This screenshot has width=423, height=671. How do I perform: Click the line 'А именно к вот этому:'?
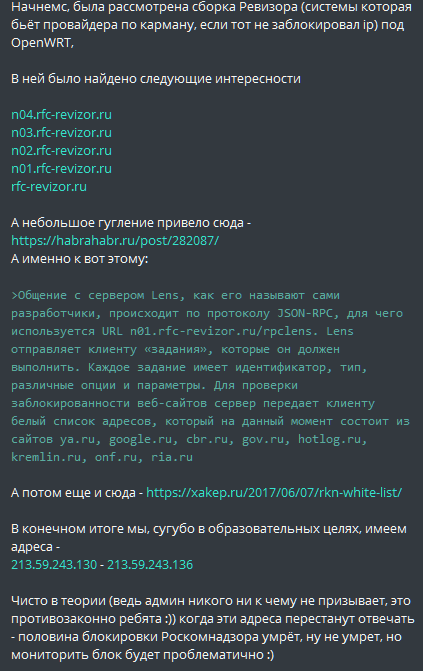80,258
